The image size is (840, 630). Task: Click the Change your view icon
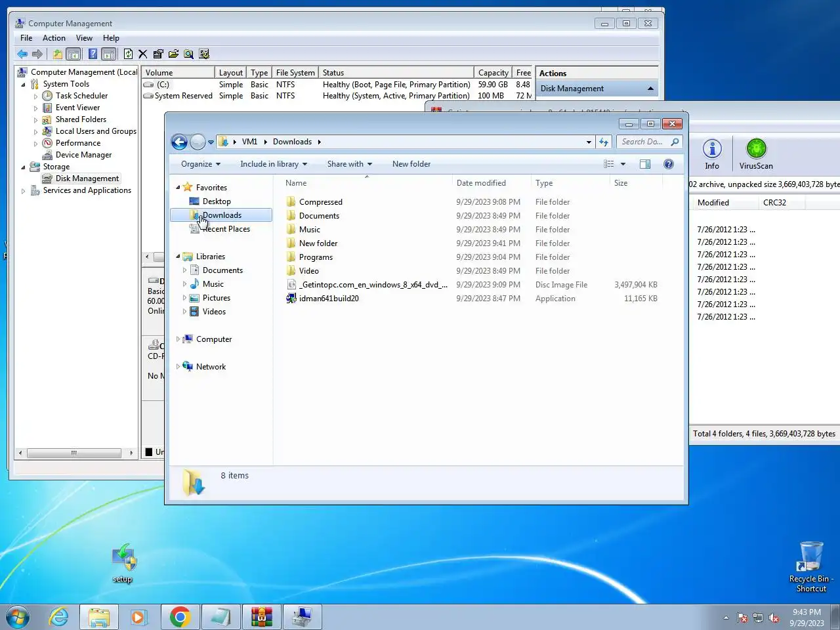(x=609, y=164)
